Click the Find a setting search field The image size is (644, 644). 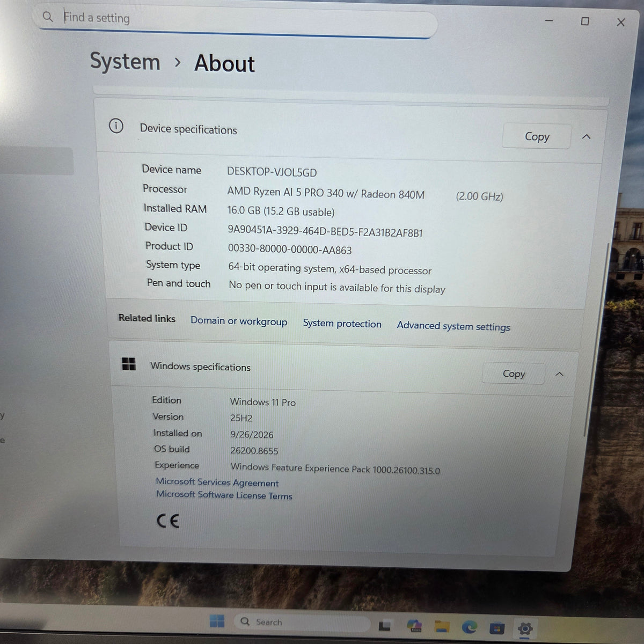(236, 20)
